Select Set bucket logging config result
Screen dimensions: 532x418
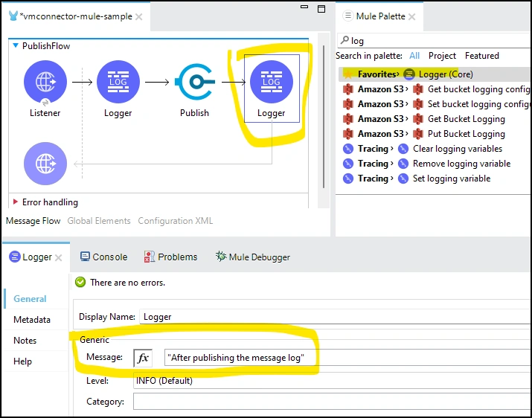[x=435, y=104]
